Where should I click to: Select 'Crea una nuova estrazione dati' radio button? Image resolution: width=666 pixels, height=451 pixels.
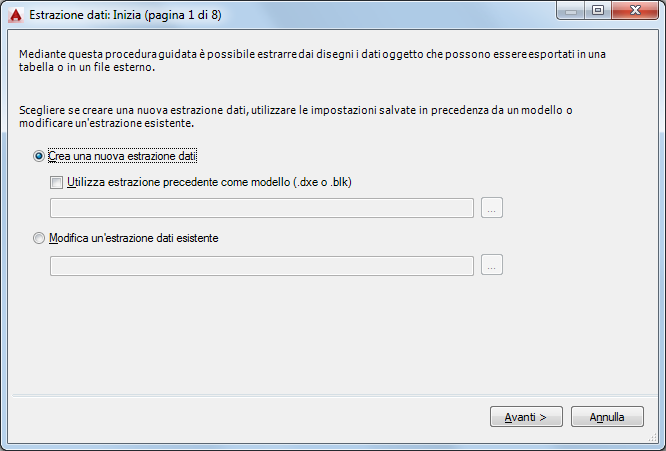click(39, 157)
